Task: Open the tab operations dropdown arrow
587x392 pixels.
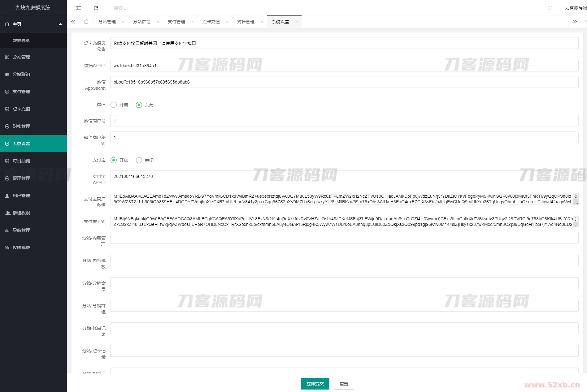Action: click(585, 22)
